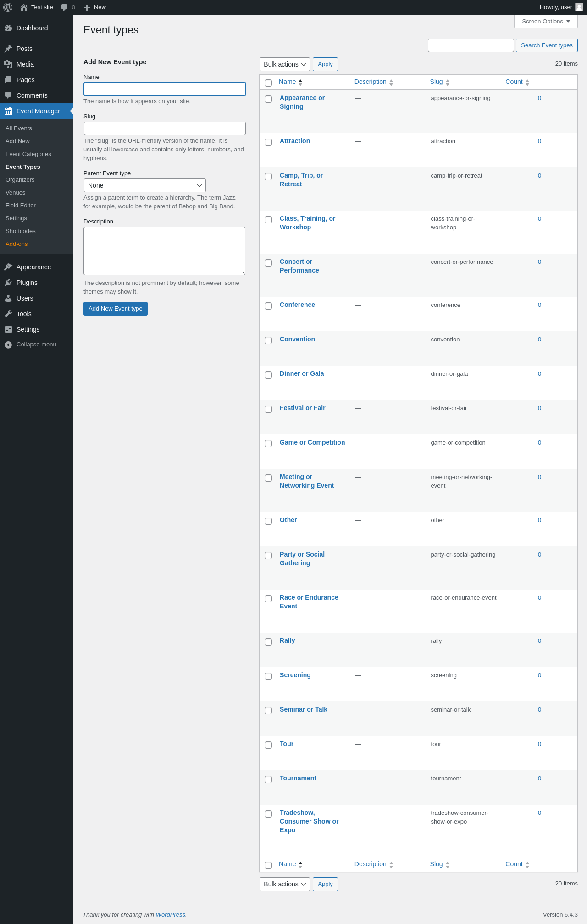This screenshot has width=587, height=924.
Task: Click the Tools wrench icon
Action: (8, 314)
